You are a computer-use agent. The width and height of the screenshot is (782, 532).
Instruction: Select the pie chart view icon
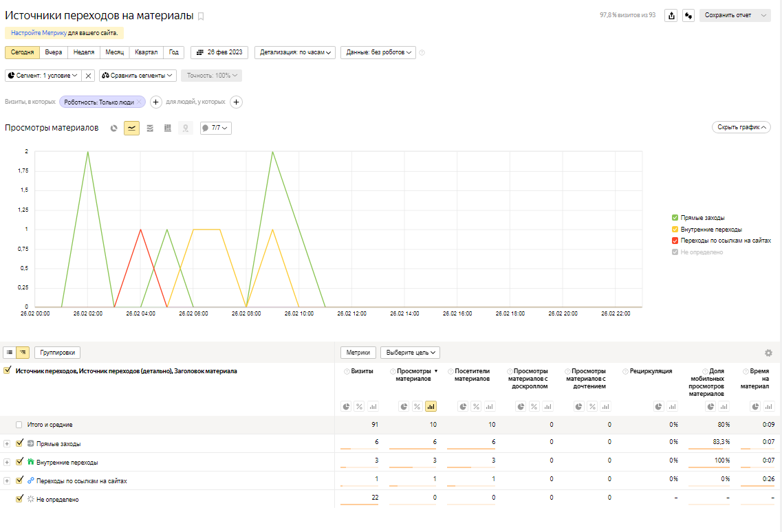point(113,128)
